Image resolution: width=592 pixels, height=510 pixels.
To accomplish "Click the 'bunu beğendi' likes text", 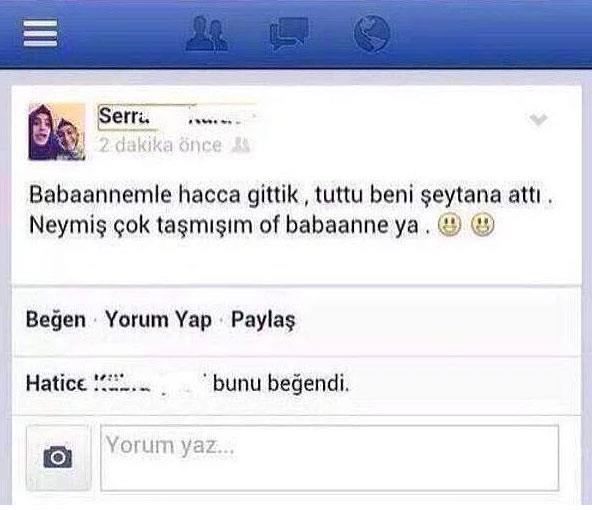I will [x=281, y=384].
